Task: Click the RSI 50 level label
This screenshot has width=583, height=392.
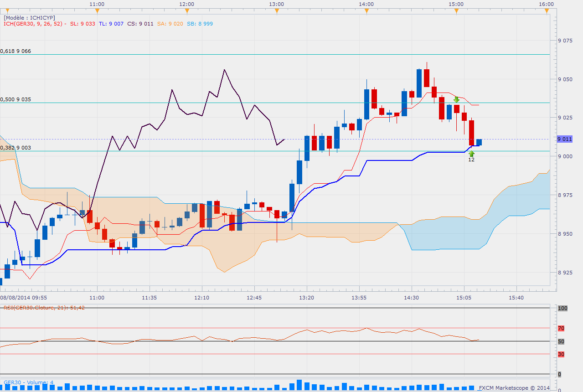Action: (561, 341)
